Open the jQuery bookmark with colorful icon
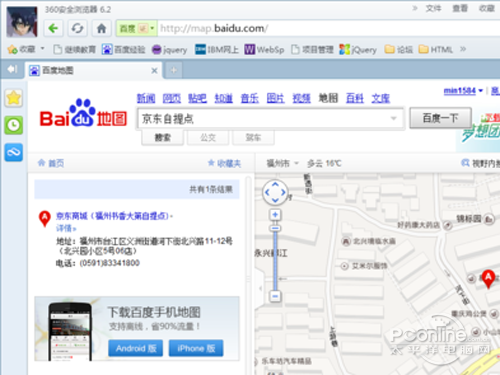500x375 pixels. (x=358, y=50)
